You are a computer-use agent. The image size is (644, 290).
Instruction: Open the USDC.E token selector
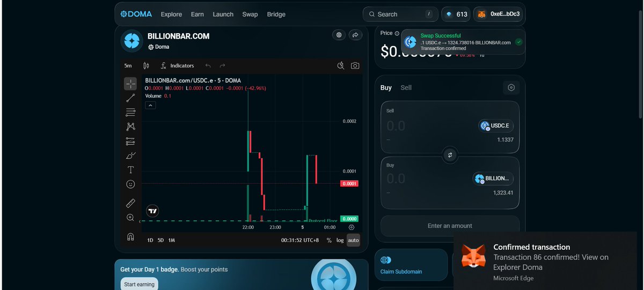tap(496, 126)
